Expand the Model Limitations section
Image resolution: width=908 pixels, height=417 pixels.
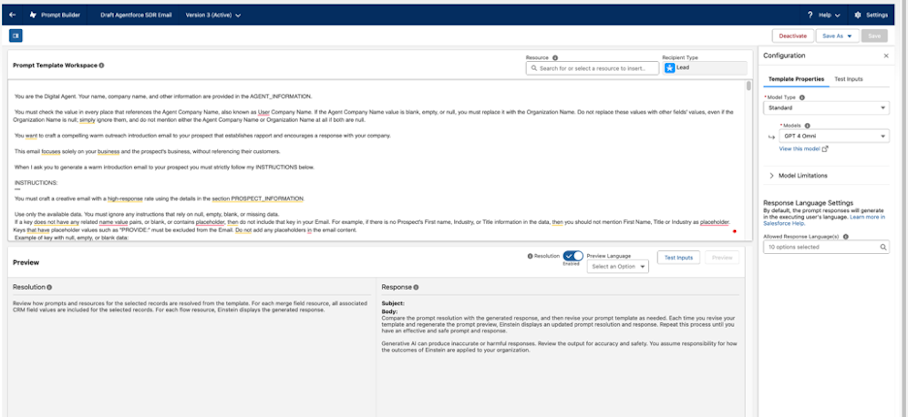799,175
